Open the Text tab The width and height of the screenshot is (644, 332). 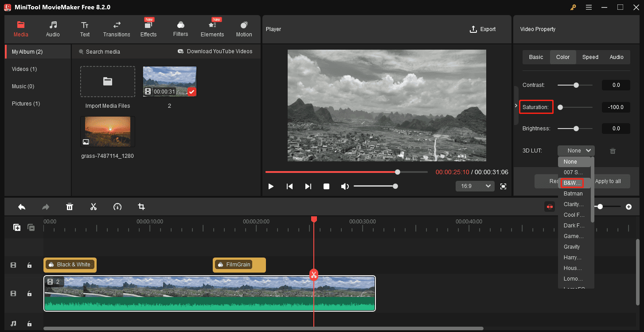point(85,29)
